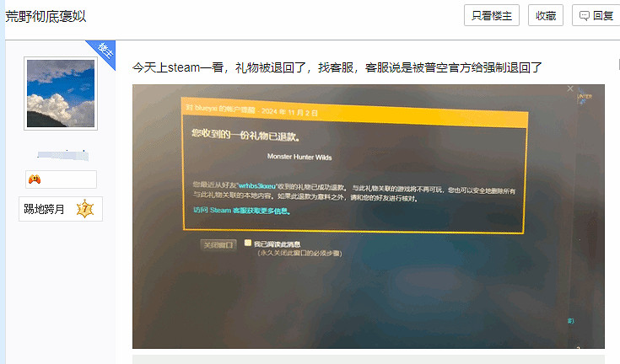This screenshot has height=364, width=620.
Task: Click the 您收到的一份礼物已退款 heading
Action: (245, 134)
